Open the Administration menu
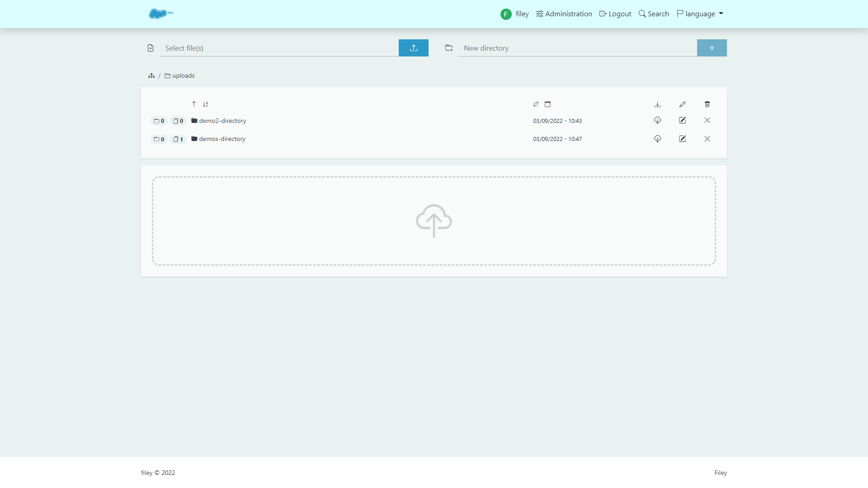 tap(564, 14)
